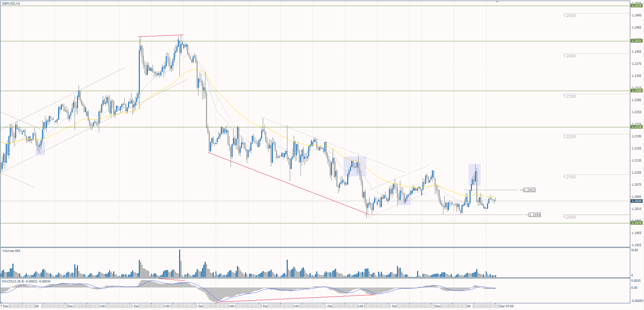Select the 2022.12.28 00:00 time marker

point(454,306)
